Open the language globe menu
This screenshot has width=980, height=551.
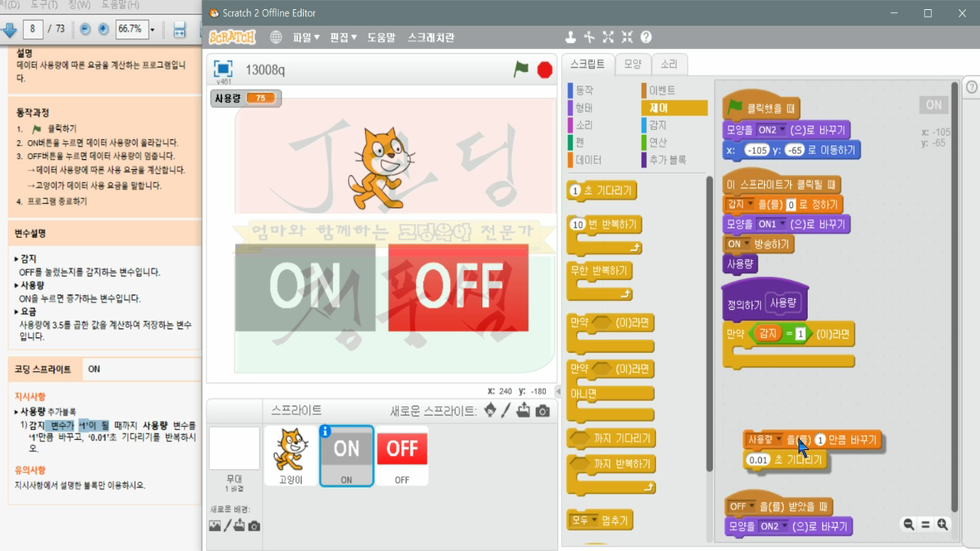pyautogui.click(x=276, y=37)
